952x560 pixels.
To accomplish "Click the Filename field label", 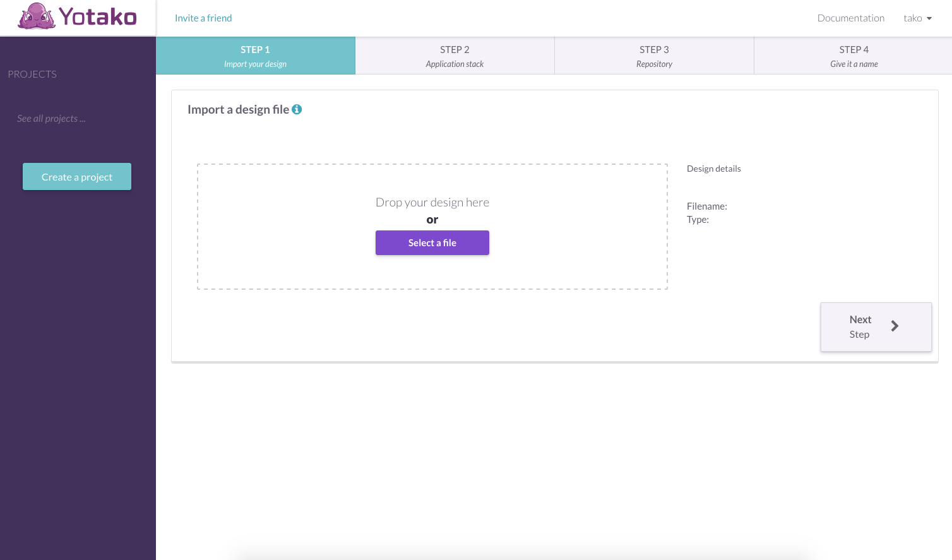I will [x=706, y=206].
